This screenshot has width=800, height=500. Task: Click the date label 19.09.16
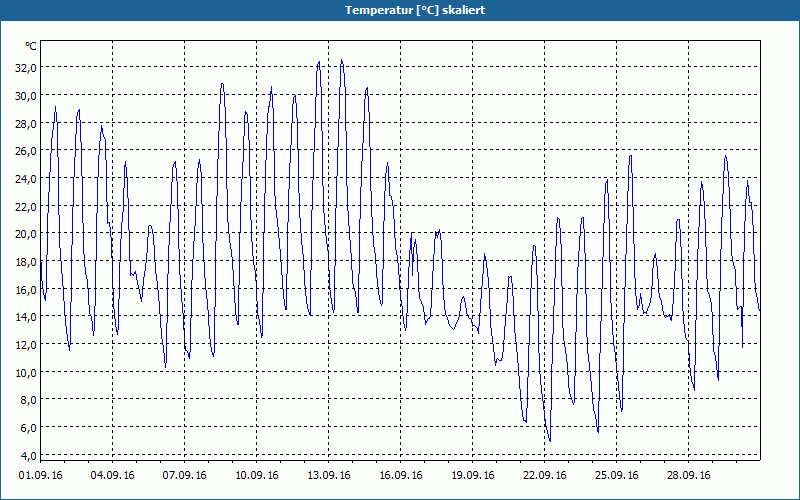click(472, 476)
